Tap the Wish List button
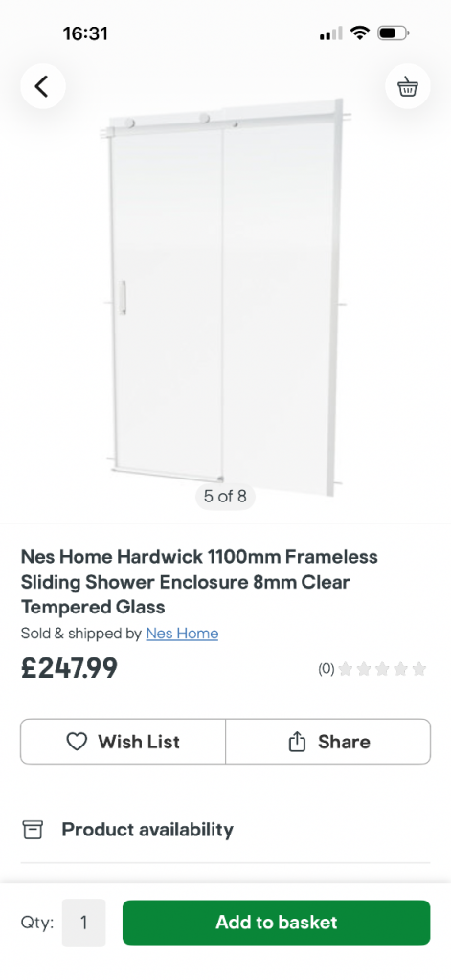The width and height of the screenshot is (451, 980). pos(124,742)
